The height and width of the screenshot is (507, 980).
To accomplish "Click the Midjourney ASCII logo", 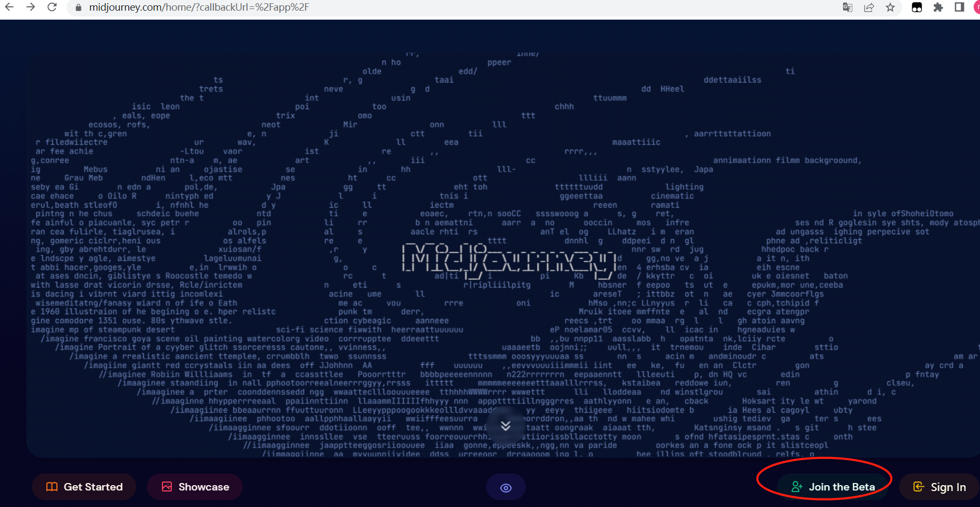I will click(x=509, y=261).
